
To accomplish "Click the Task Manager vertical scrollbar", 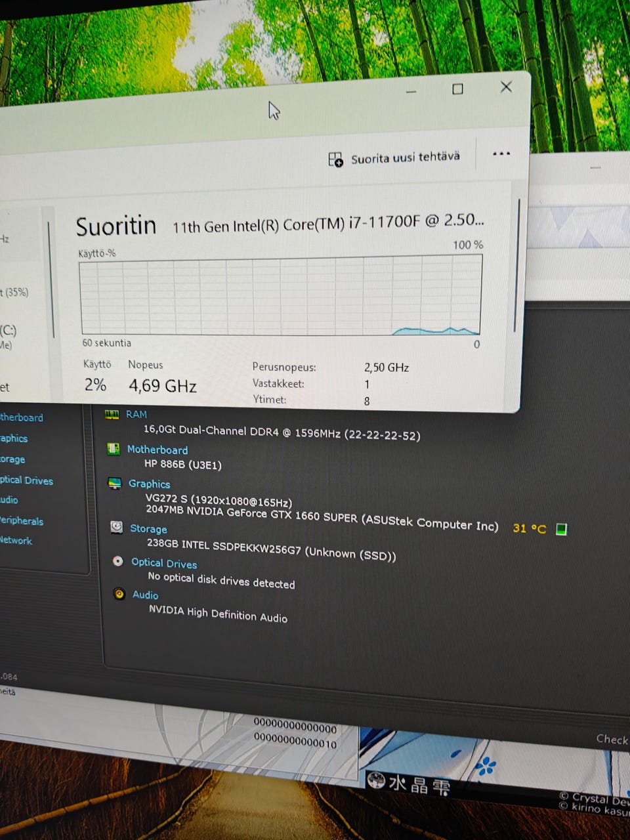I will click(x=518, y=266).
